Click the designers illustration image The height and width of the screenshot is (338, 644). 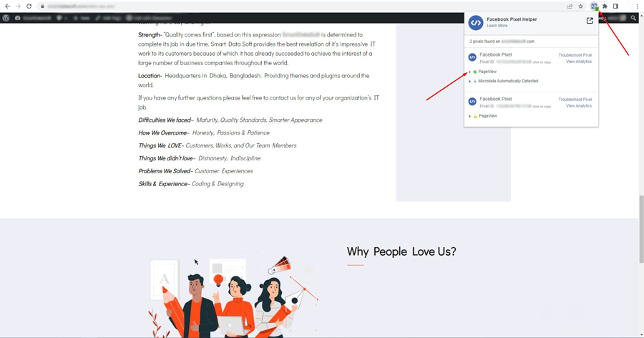(234, 294)
